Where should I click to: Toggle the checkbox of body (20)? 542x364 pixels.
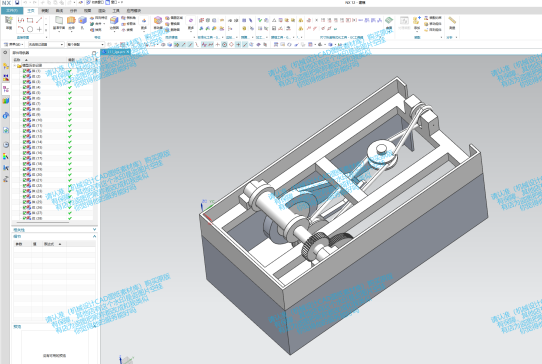click(25, 175)
